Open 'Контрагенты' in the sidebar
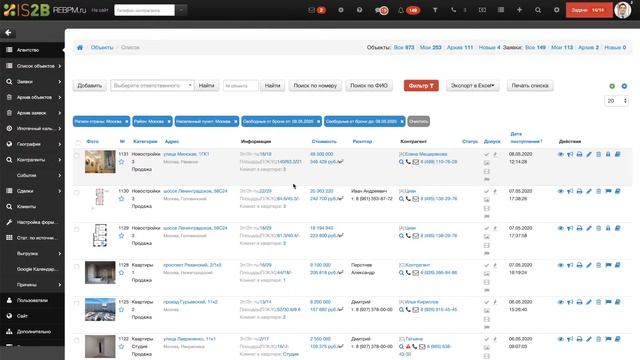Viewport: 640px width, 360px height. (32, 160)
